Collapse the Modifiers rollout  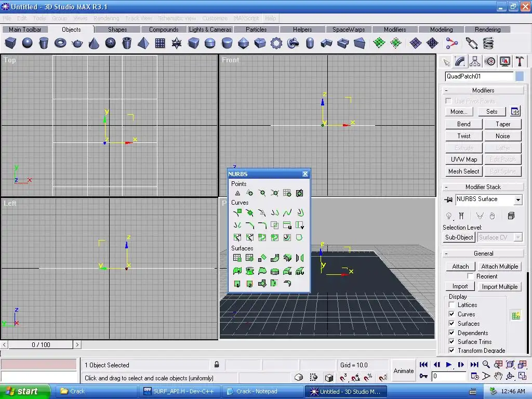click(x=483, y=90)
